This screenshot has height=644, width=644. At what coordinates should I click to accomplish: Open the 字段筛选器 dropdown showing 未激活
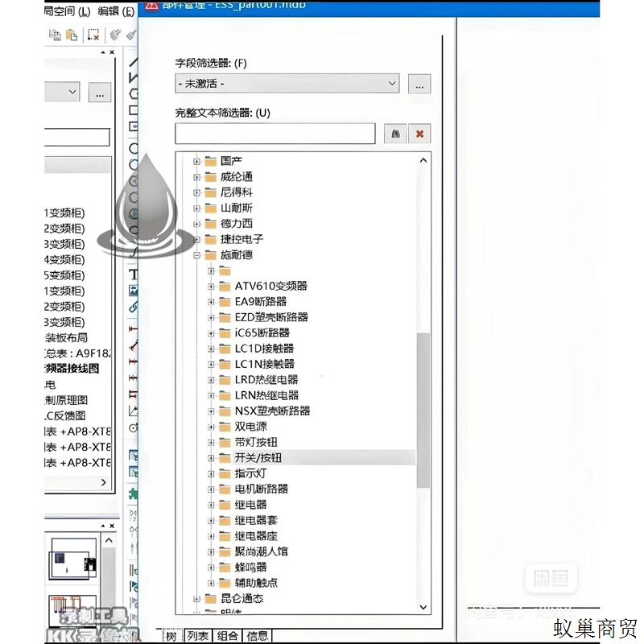[x=287, y=84]
